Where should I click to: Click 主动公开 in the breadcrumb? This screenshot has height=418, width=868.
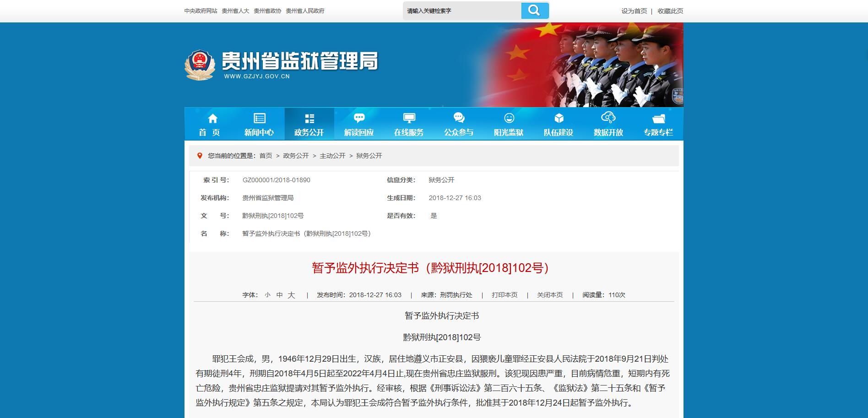pyautogui.click(x=332, y=156)
